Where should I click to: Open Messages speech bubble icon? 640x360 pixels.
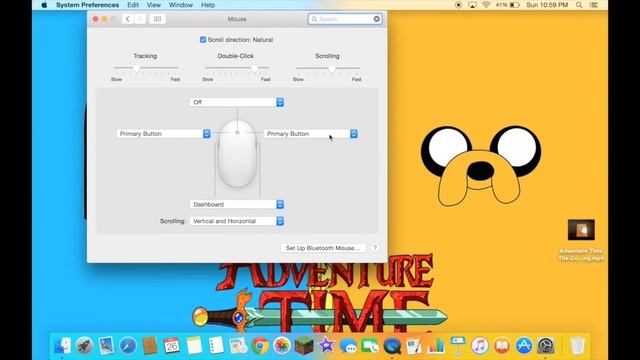tap(348, 346)
